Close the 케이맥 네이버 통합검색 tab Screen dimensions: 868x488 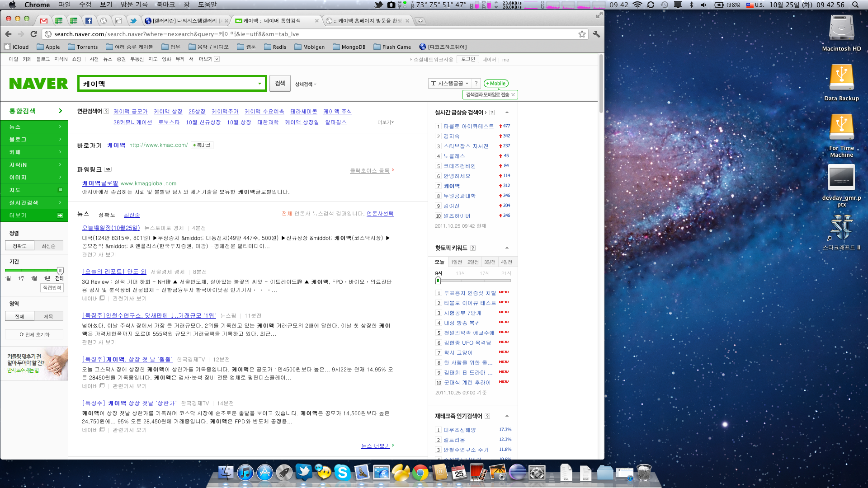click(x=316, y=21)
